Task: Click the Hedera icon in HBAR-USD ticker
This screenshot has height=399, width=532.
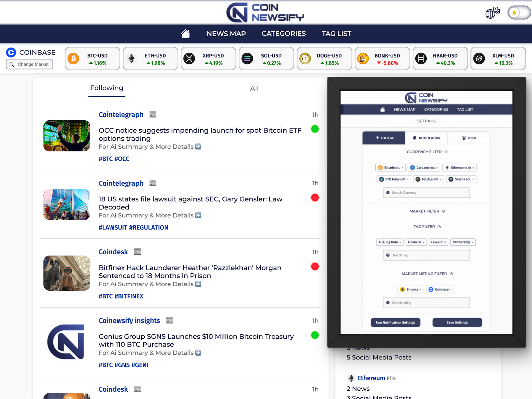Action: (421, 59)
